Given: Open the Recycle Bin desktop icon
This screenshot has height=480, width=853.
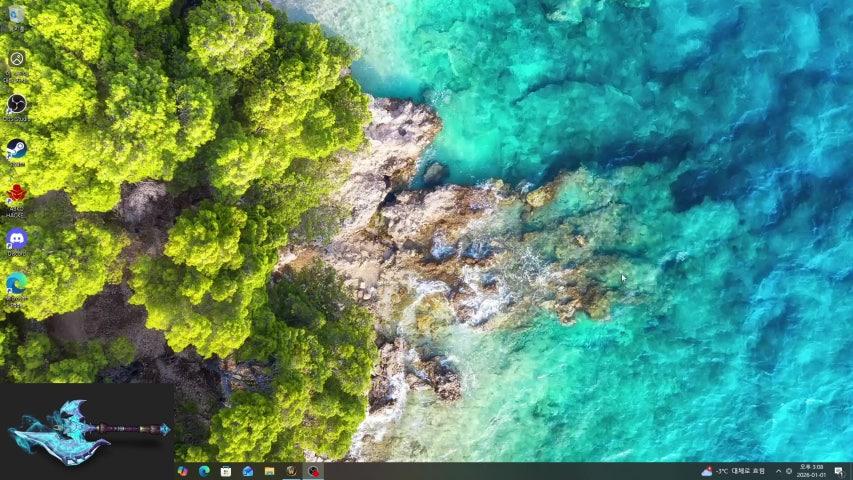Looking at the screenshot, I should (16, 18).
